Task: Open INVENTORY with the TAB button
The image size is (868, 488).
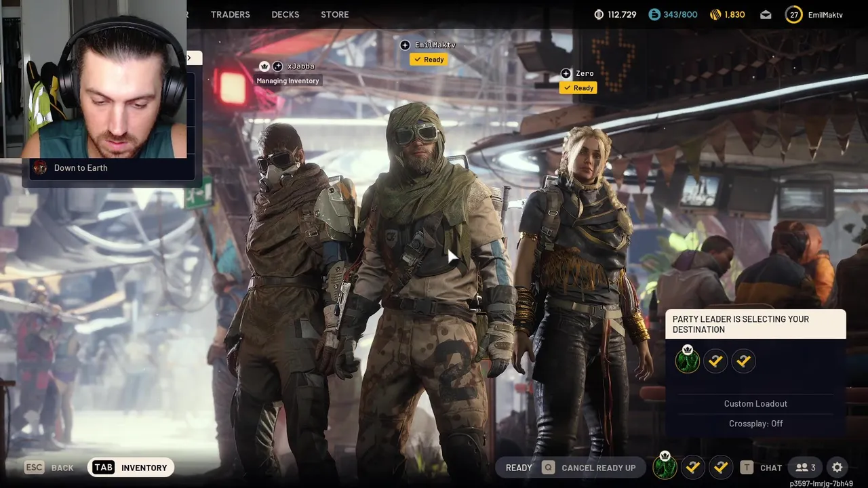Action: point(131,468)
